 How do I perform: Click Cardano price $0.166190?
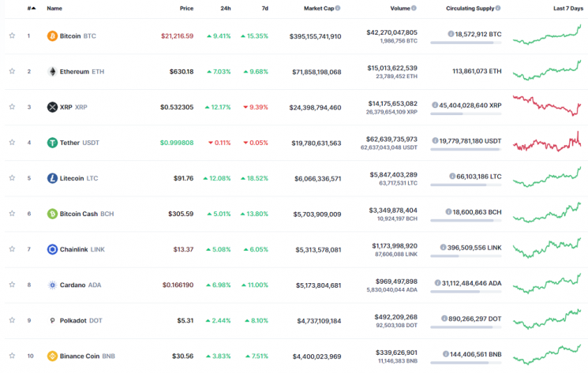click(178, 285)
